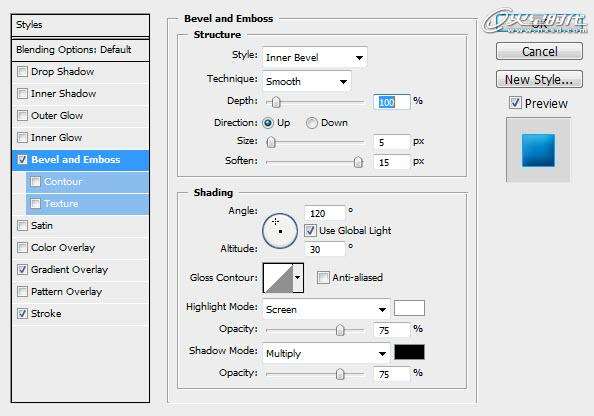
Task: Uncheck Use Global Light
Action: pyautogui.click(x=310, y=230)
